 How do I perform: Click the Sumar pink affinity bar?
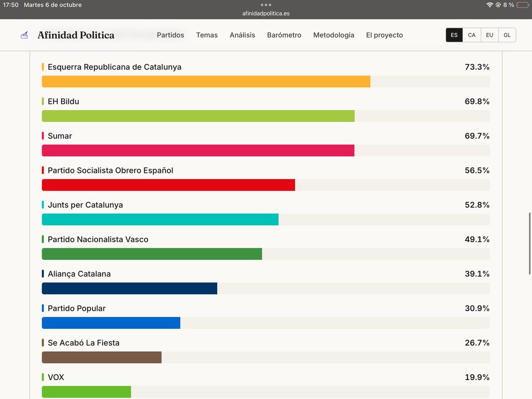pos(198,150)
